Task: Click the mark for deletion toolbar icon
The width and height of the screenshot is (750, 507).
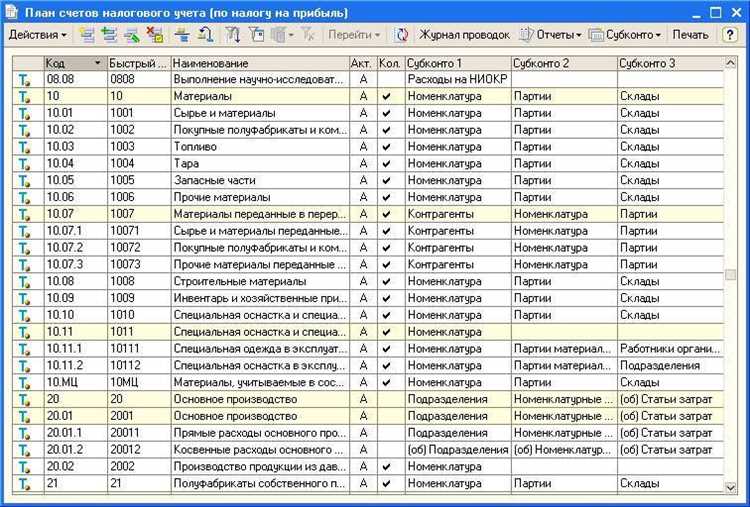Action: (x=154, y=35)
